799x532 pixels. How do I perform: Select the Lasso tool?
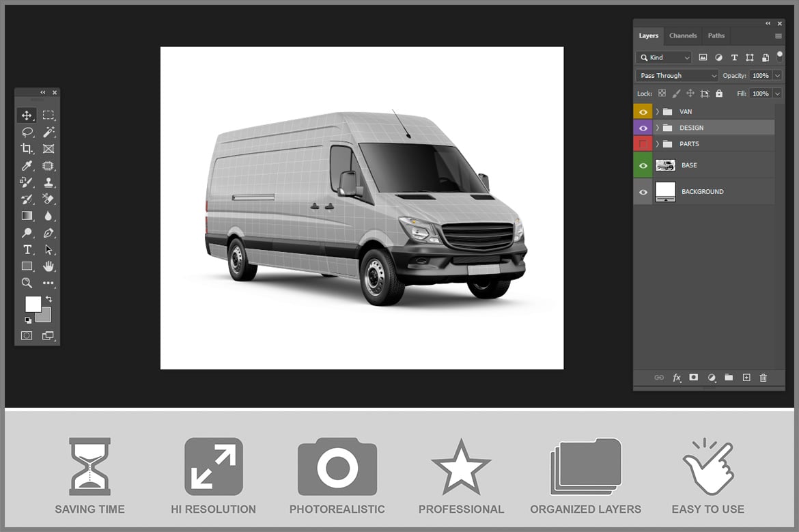click(27, 132)
